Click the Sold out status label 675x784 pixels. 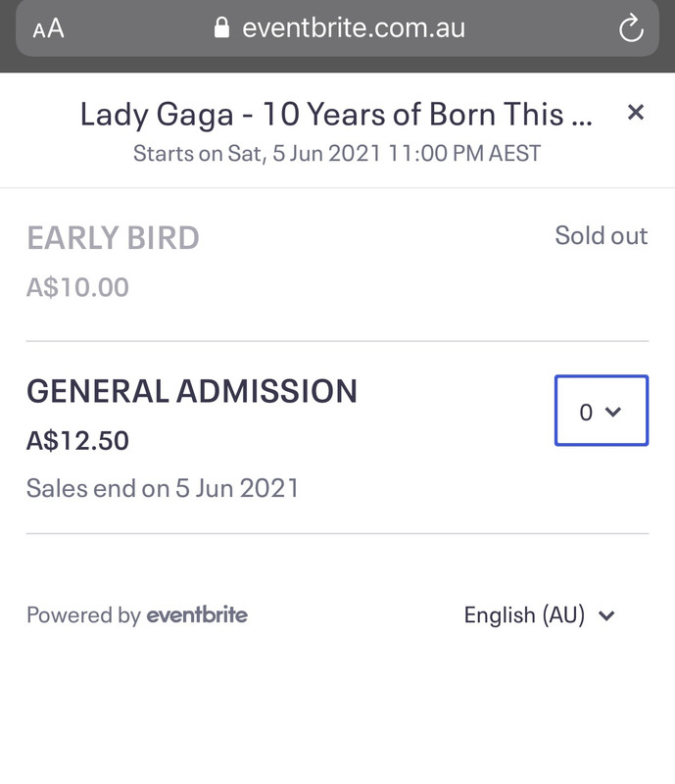click(602, 235)
